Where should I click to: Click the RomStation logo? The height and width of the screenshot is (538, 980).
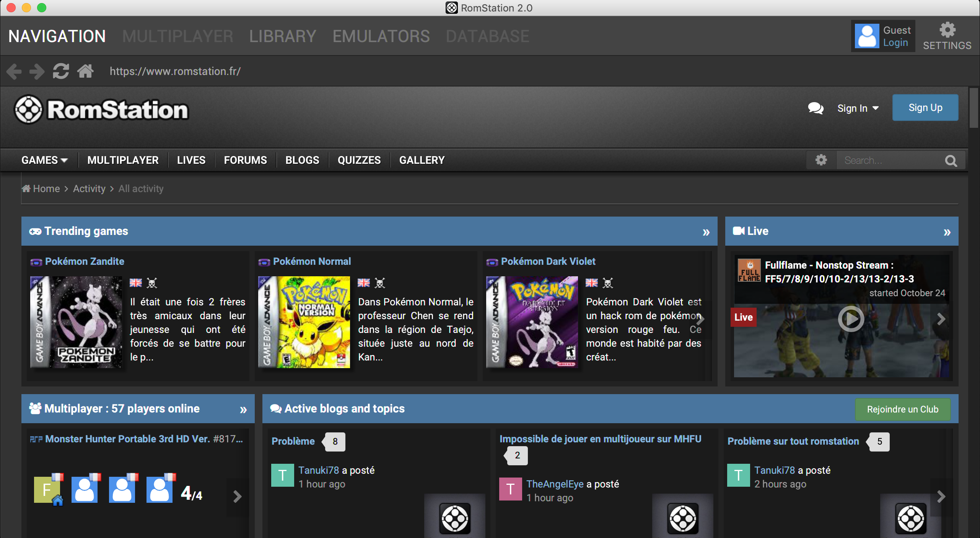point(101,110)
